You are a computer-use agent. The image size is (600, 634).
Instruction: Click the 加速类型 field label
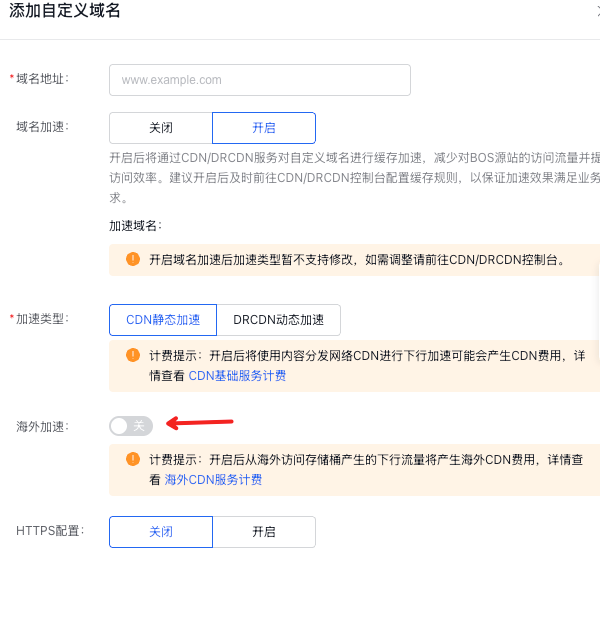click(42, 319)
